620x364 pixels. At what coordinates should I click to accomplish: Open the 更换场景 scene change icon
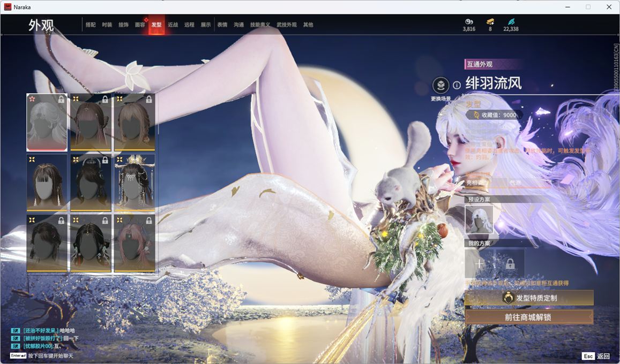(x=440, y=85)
